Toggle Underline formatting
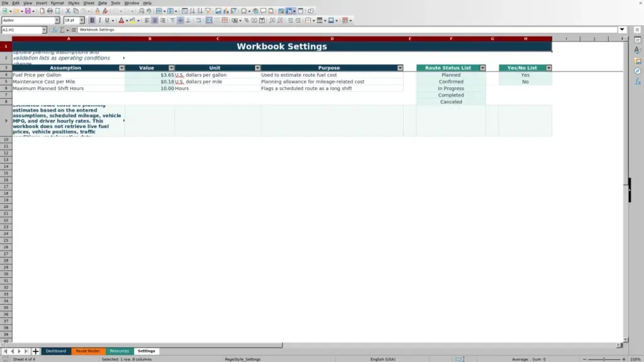644x362 pixels. pos(107,20)
